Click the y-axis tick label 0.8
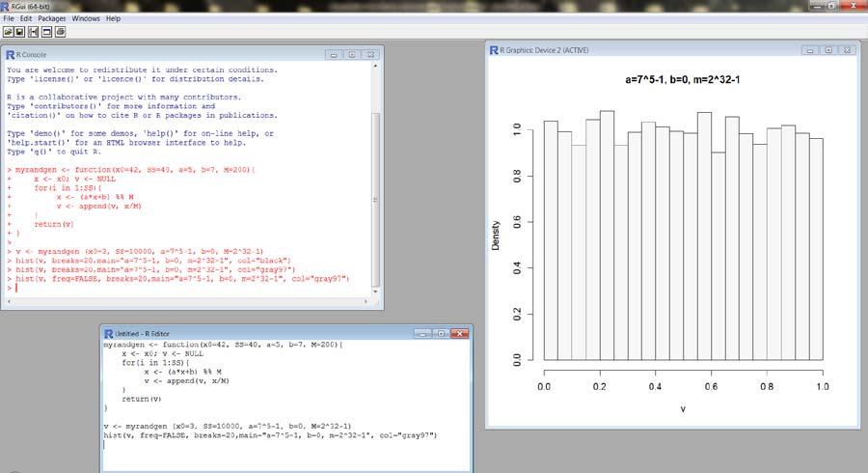Image resolution: width=868 pixels, height=473 pixels. click(x=517, y=176)
